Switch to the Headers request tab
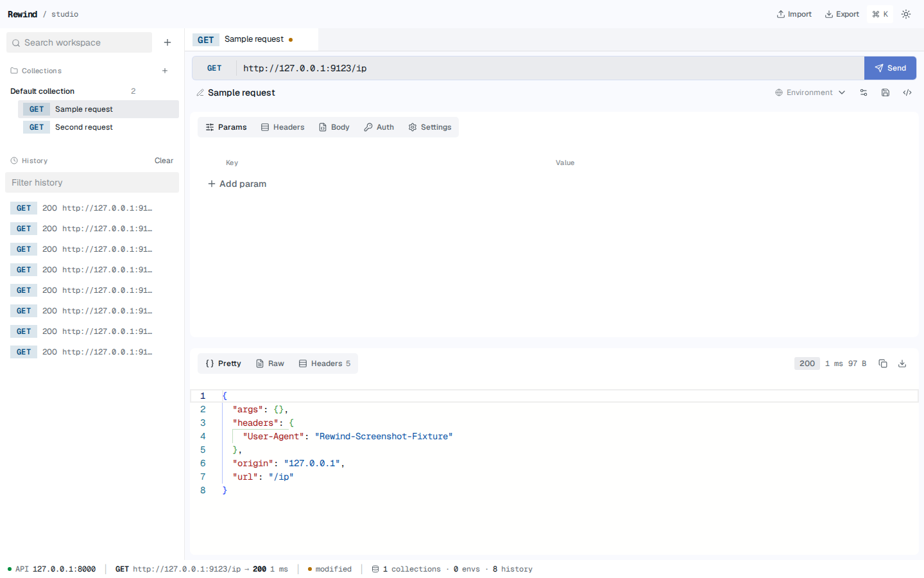Viewport: 924px width, 578px height. point(283,127)
